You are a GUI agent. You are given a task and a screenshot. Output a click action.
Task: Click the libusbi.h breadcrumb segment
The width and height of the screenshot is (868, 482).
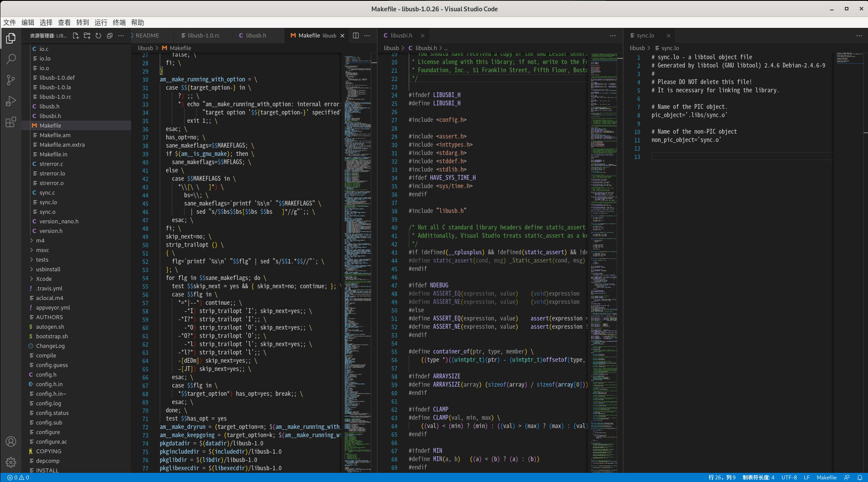[422, 48]
